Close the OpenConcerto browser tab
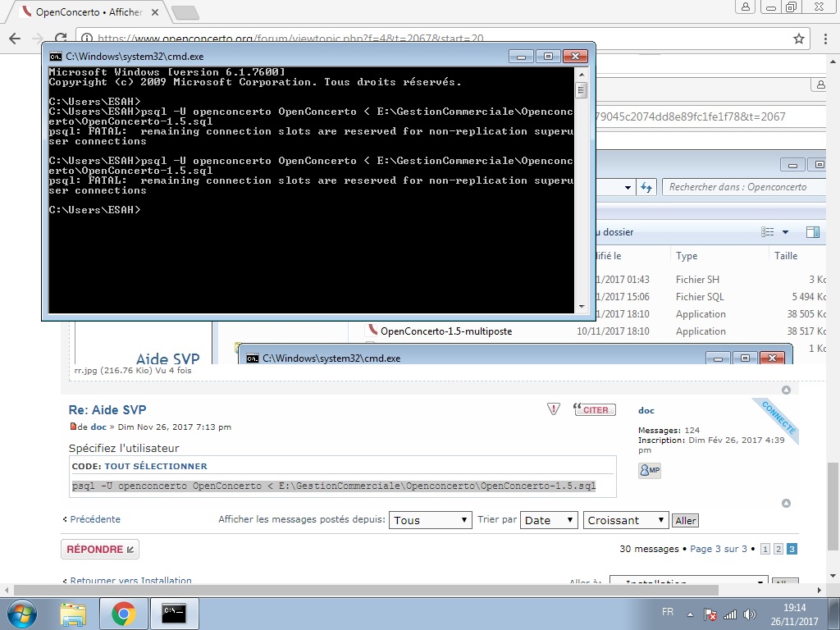Screen dimensions: 840x630 (x=155, y=11)
